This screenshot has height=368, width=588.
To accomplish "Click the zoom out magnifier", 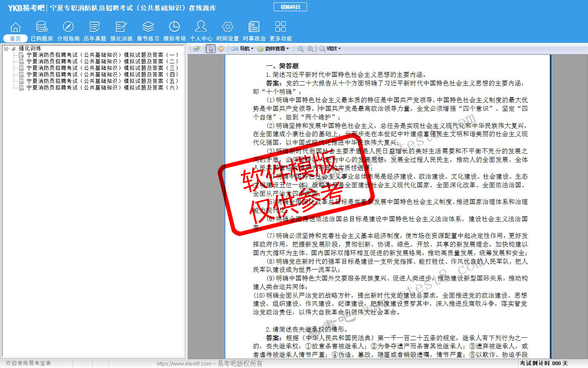I will click(301, 49).
